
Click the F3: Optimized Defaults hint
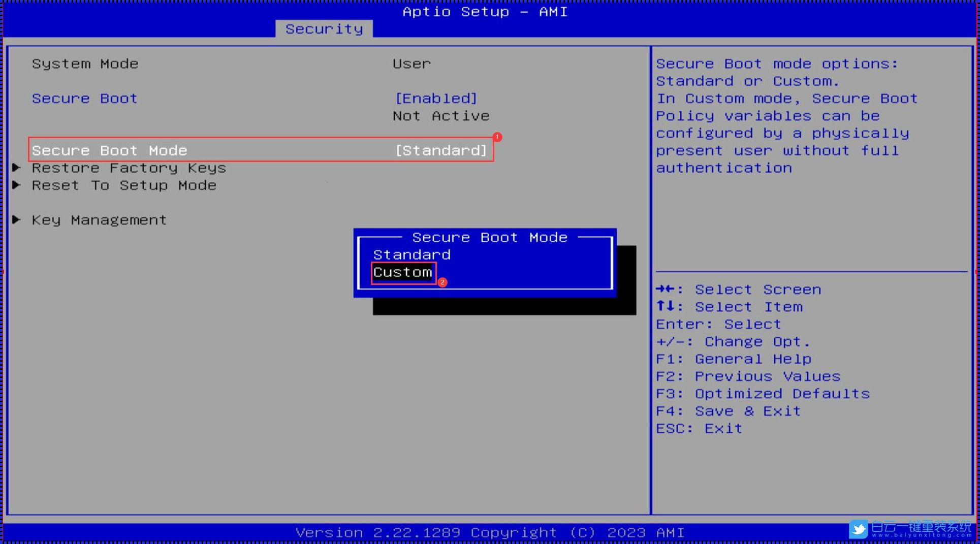[x=763, y=394]
